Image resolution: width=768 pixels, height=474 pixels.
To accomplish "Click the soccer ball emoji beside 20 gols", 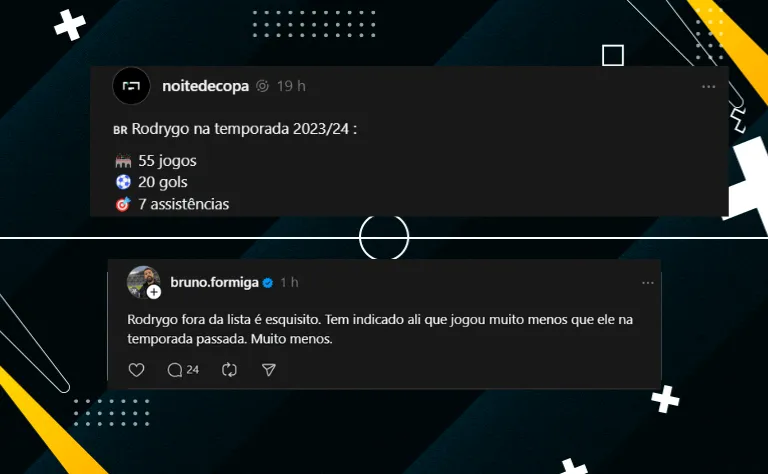I will 123,182.
